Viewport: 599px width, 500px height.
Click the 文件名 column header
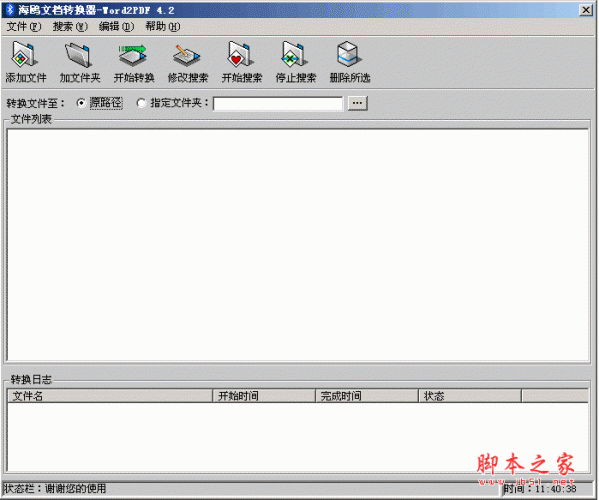coord(110,396)
